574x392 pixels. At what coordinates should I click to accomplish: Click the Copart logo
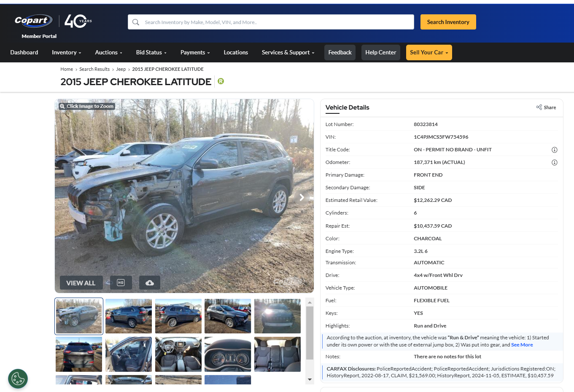33,21
